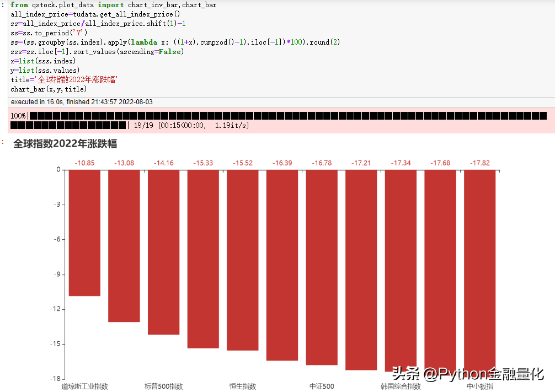555x392 pixels.
Task: Click the code line ss.to_period('Y')
Action: point(49,33)
